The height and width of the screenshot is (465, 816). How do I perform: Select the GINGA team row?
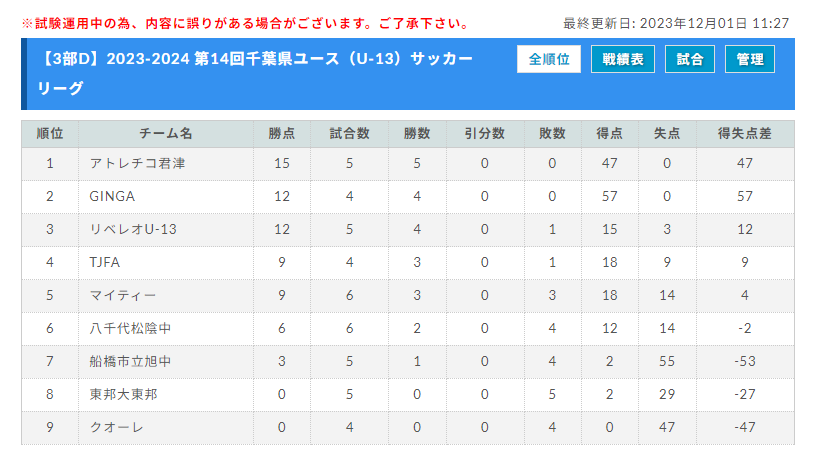407,197
